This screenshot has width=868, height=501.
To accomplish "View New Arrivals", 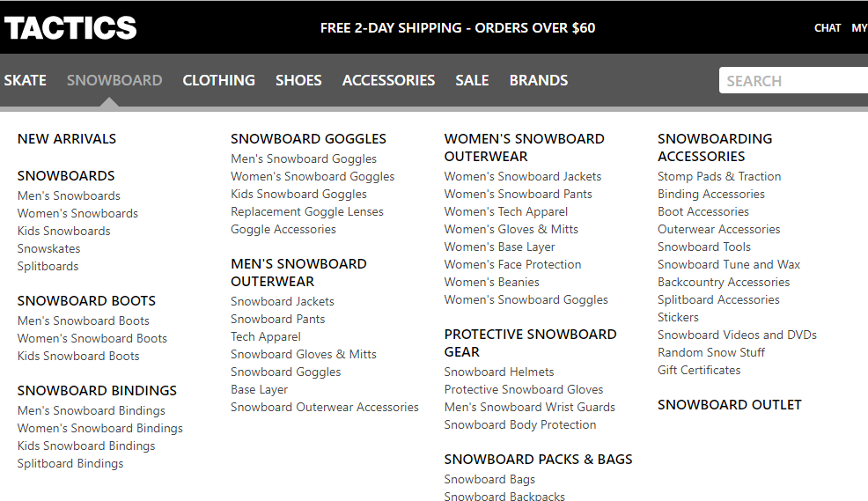I will (x=67, y=138).
